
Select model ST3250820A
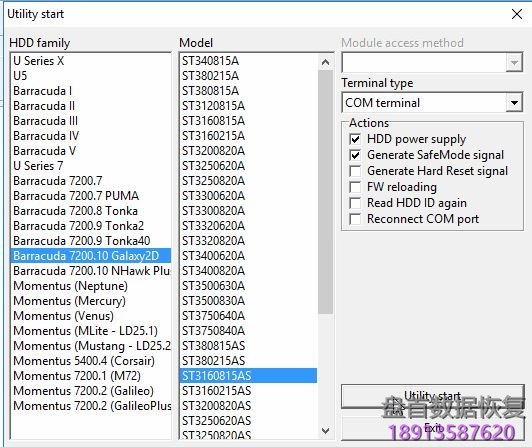click(249, 181)
